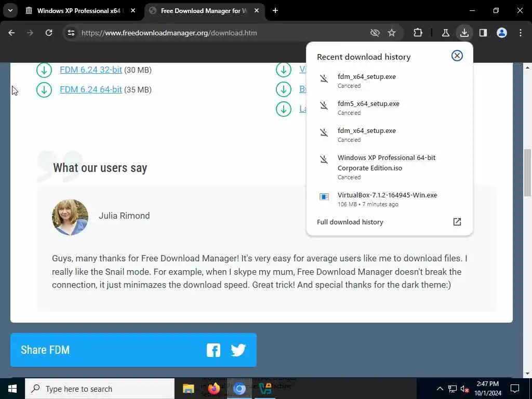This screenshot has width=532, height=399.
Task: Click the taskbar search box
Action: tap(100, 389)
